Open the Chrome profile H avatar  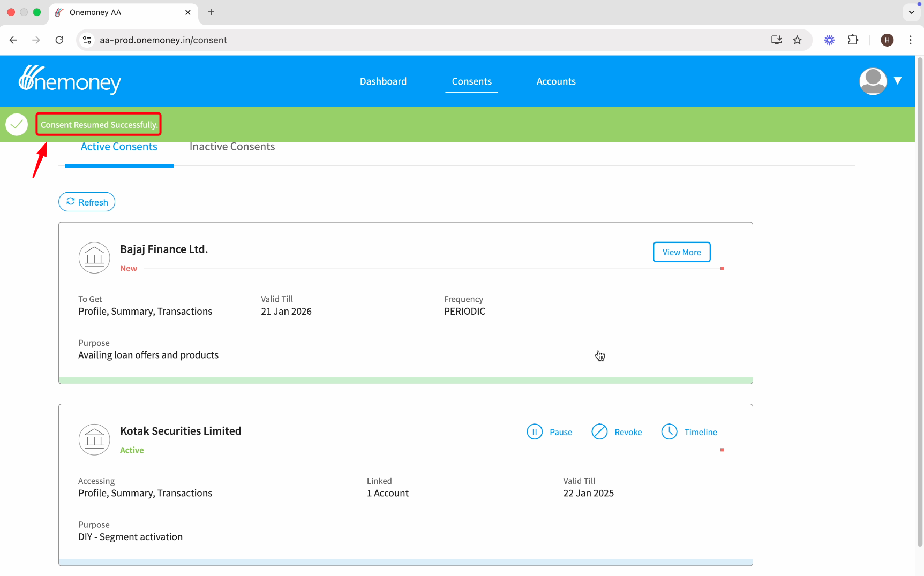[x=887, y=40]
